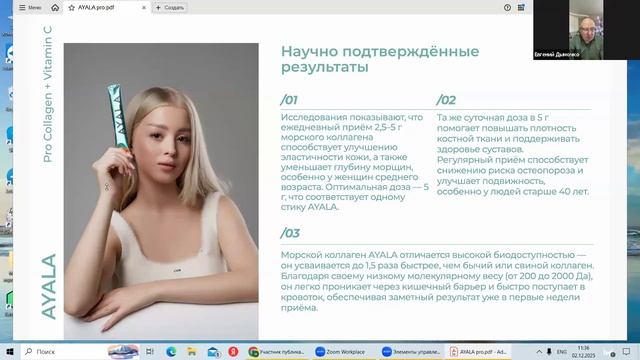Viewport: 640px width, 360px height.
Task: Open Yandex browser from the taskbar
Action: click(x=233, y=351)
